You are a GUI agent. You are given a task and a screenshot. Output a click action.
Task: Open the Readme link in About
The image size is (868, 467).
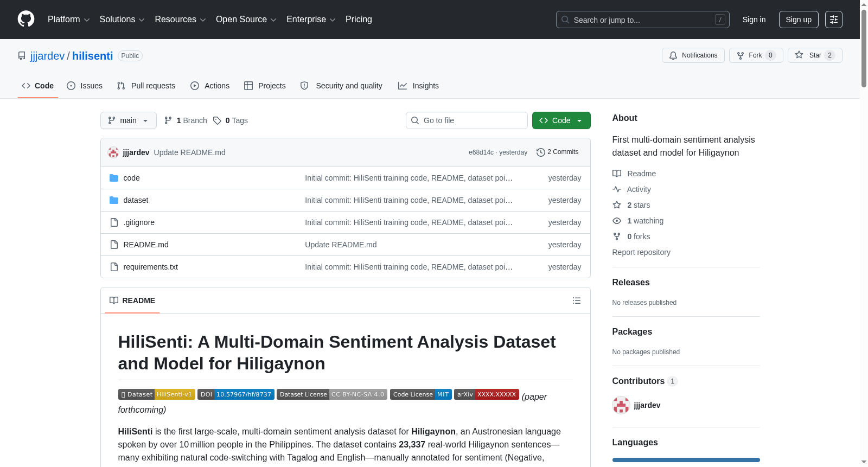634,174
